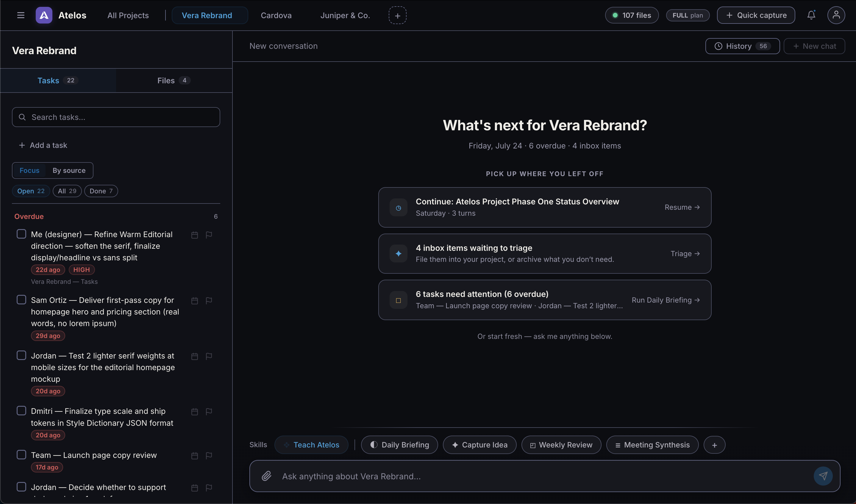Run the Daily Briefing skill chip
The width and height of the screenshot is (856, 504).
(x=399, y=445)
